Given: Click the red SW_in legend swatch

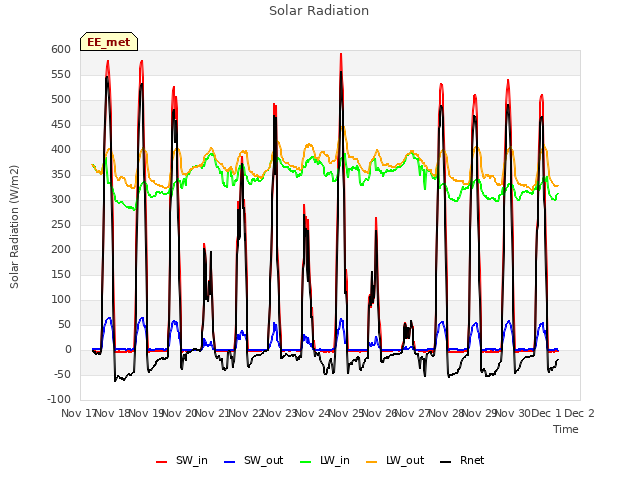Looking at the screenshot, I should [162, 462].
